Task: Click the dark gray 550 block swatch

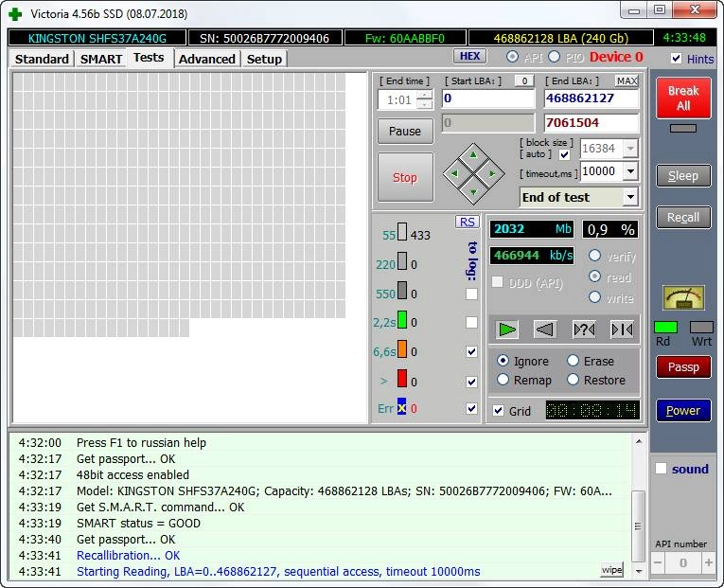Action: tap(401, 291)
